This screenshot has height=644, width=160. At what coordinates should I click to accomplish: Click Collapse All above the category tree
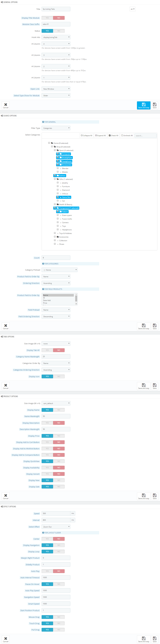tap(86, 135)
